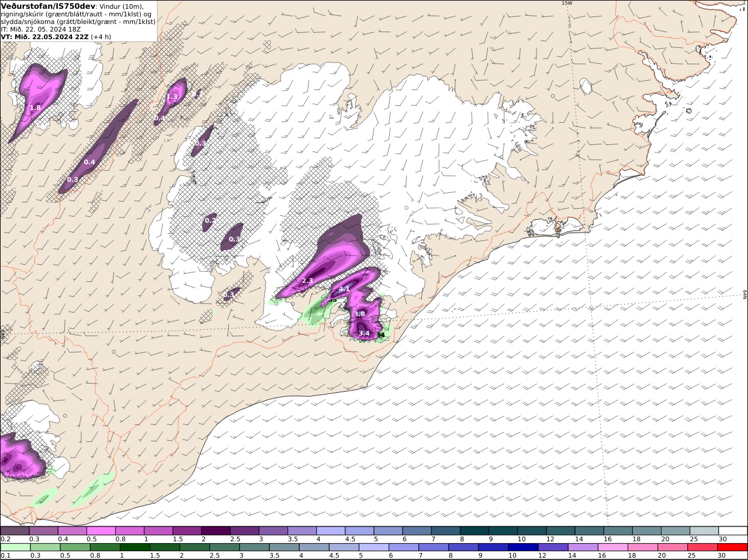Click the 0.2 number on the purple scale
Image resolution: width=748 pixels, height=560 pixels.
[5, 539]
